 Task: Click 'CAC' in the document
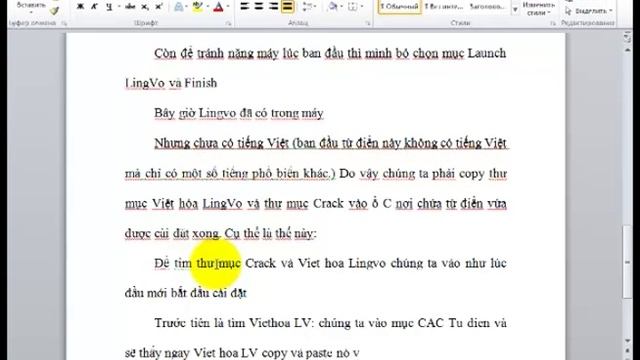[x=431, y=323]
